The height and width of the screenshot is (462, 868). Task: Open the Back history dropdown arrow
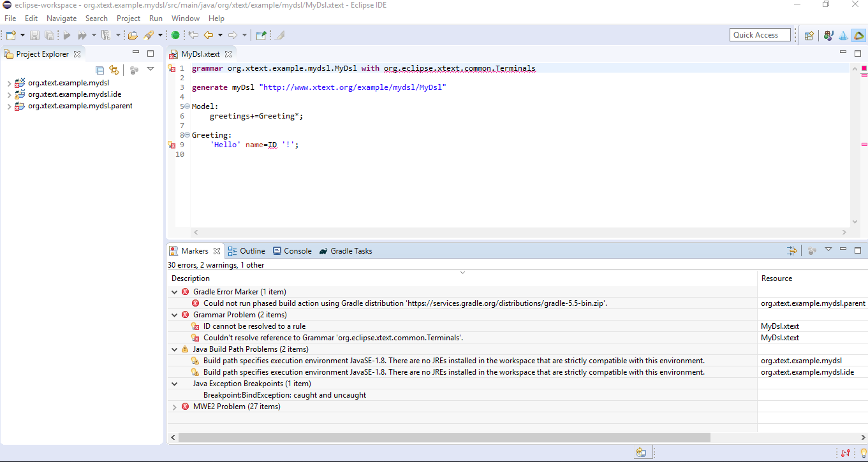[x=220, y=36]
